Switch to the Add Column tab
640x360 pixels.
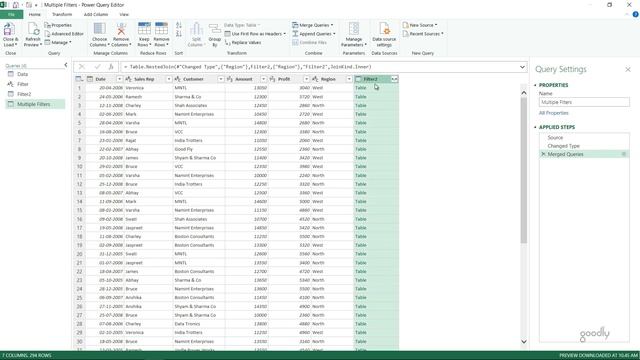pos(96,15)
